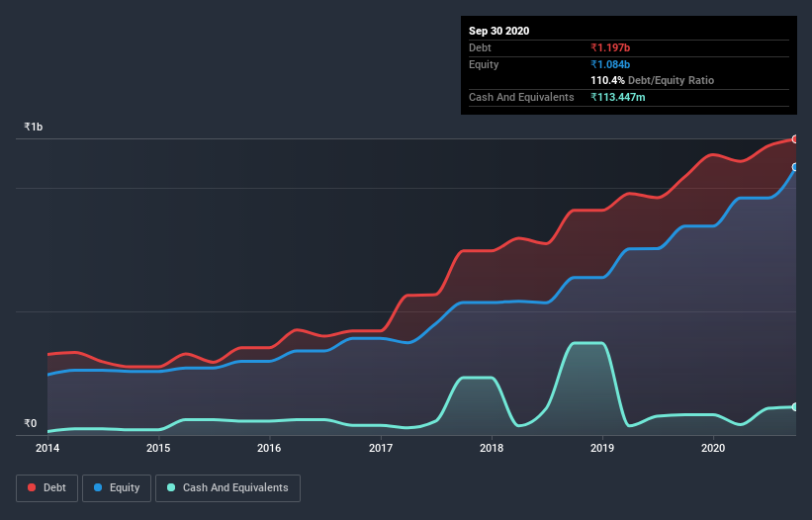Click the 2015 x-axis label

pos(158,448)
